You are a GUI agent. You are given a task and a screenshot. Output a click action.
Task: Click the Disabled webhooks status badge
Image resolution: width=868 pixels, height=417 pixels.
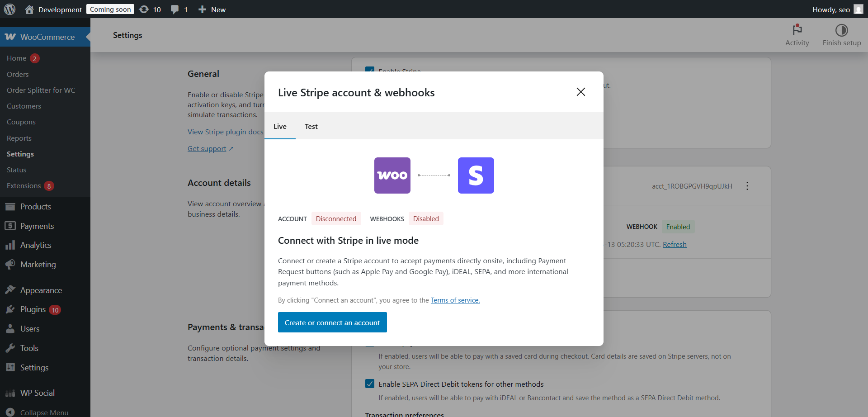pyautogui.click(x=426, y=218)
